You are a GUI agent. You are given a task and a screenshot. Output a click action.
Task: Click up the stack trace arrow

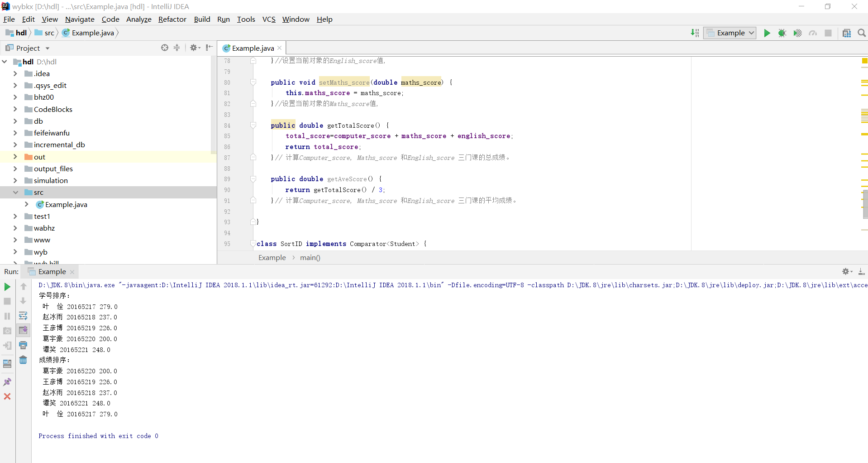click(x=24, y=287)
